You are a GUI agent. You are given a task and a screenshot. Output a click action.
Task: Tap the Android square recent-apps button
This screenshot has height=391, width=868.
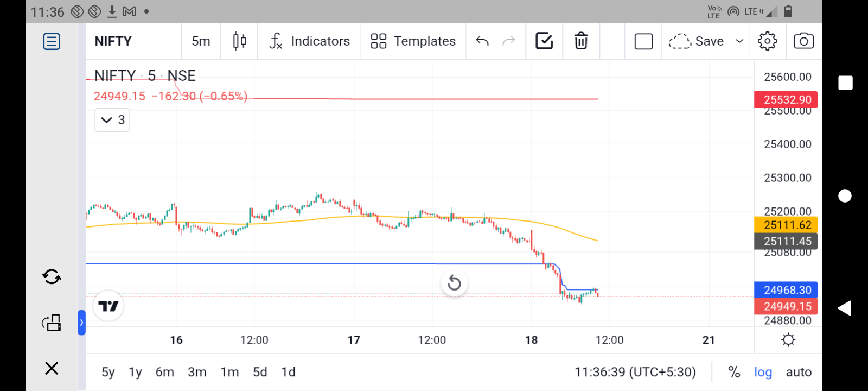[x=845, y=83]
